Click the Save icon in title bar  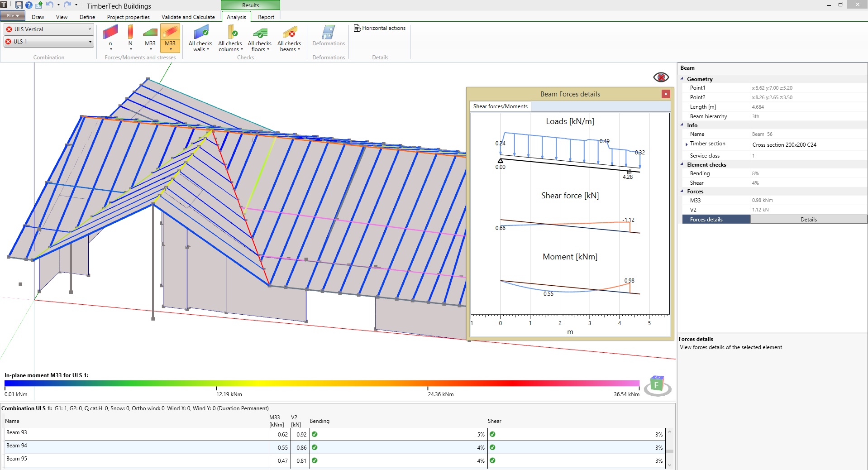pos(19,5)
